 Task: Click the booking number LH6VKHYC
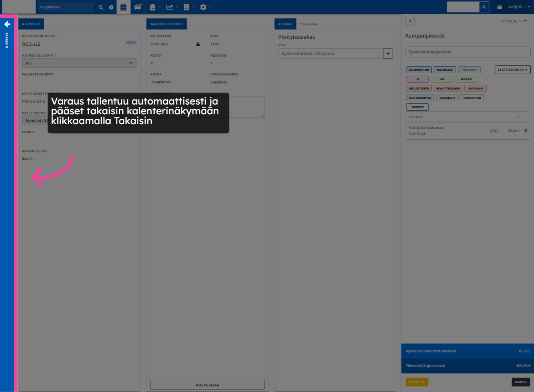coord(219,82)
